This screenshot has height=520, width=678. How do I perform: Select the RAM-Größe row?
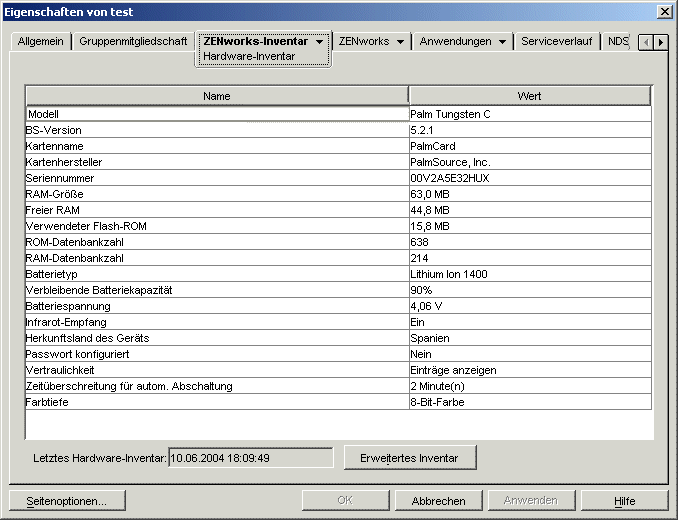pyautogui.click(x=338, y=194)
